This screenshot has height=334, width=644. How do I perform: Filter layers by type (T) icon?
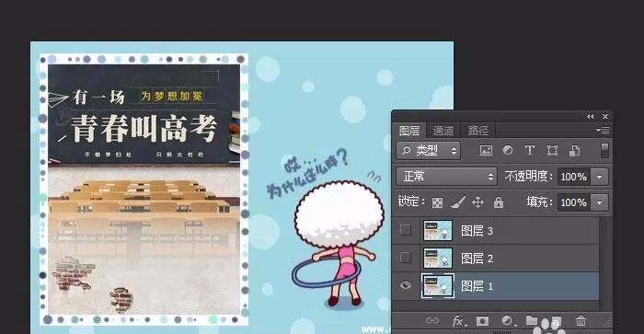(x=530, y=150)
